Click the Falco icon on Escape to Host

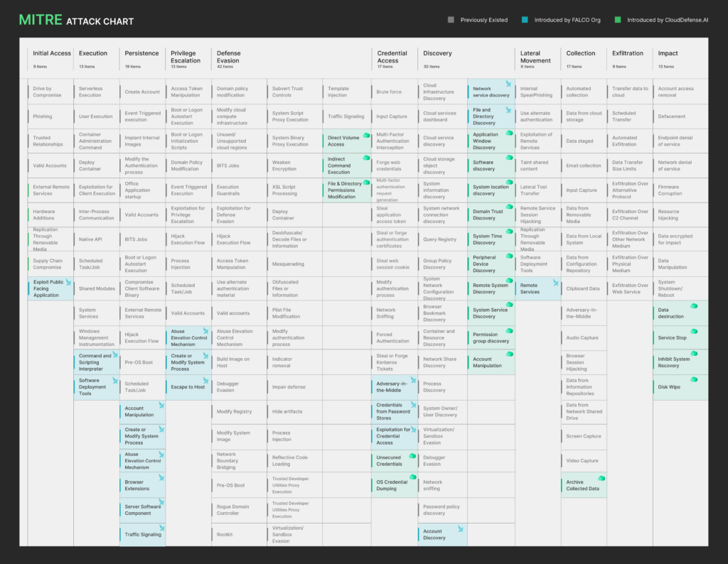point(205,381)
